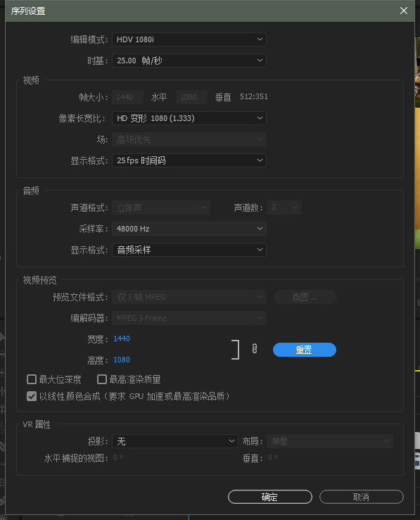Open the 25 fps 时间码 display format dropdown
This screenshot has height=520, width=420.
[x=189, y=160]
